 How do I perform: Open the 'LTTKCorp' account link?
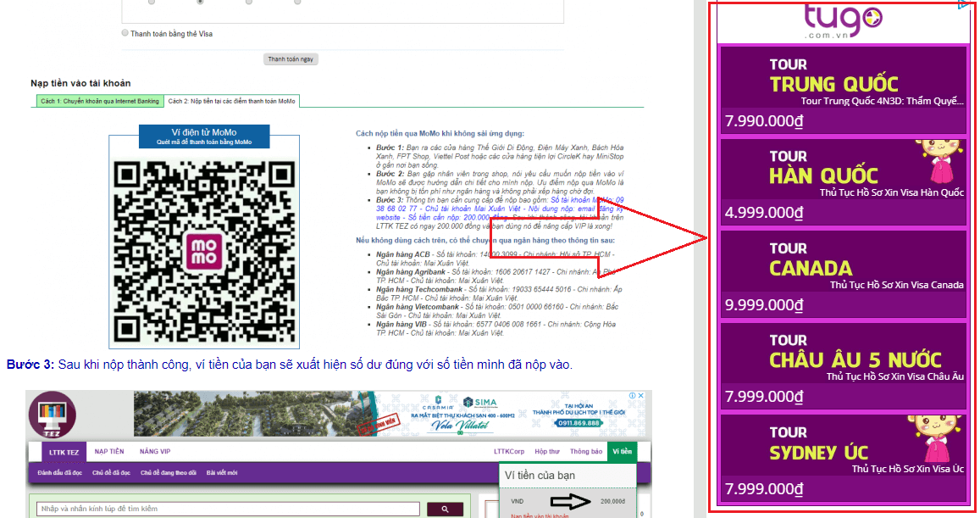click(509, 451)
